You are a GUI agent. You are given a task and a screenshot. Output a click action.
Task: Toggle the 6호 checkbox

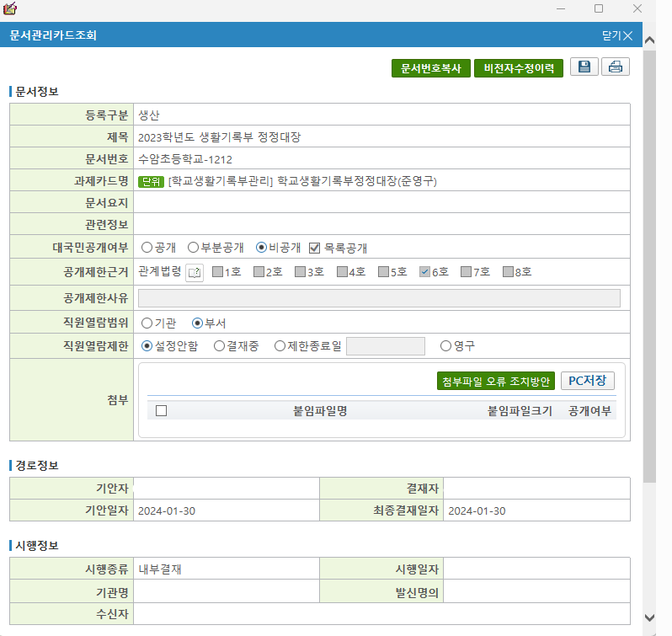point(425,272)
